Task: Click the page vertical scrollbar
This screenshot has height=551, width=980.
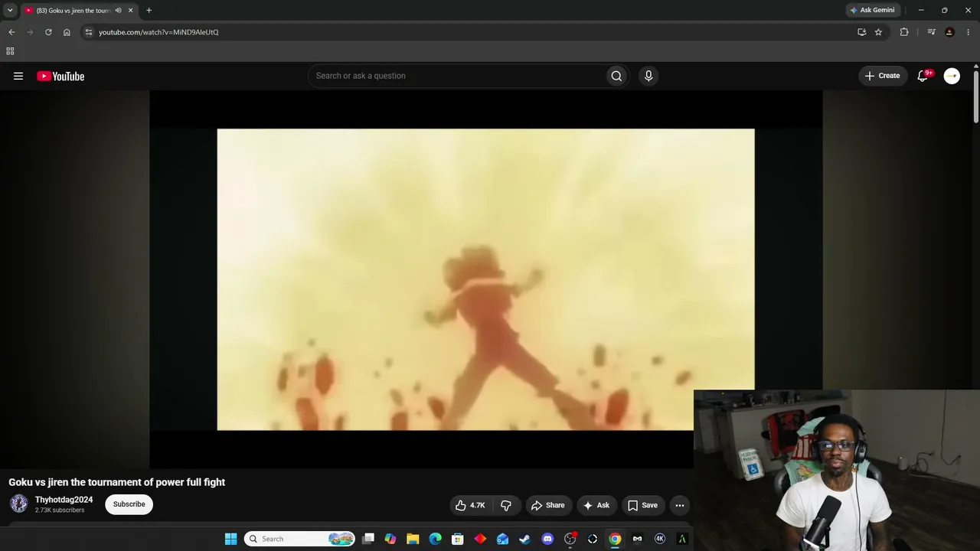Action: (976, 96)
